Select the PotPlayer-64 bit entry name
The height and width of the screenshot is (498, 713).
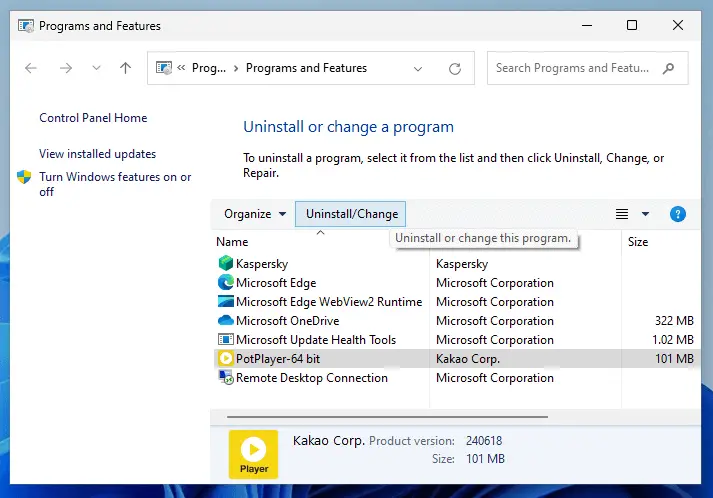tap(278, 359)
